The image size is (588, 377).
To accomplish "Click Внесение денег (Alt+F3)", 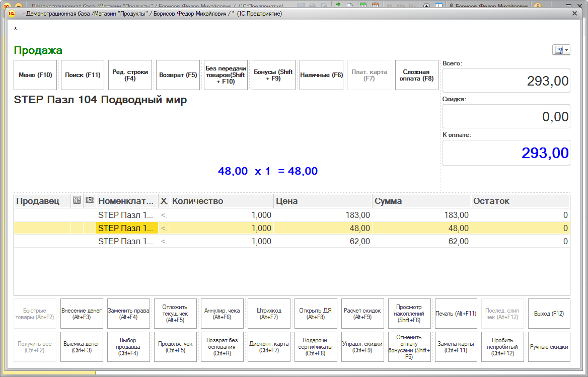I will click(x=82, y=314).
